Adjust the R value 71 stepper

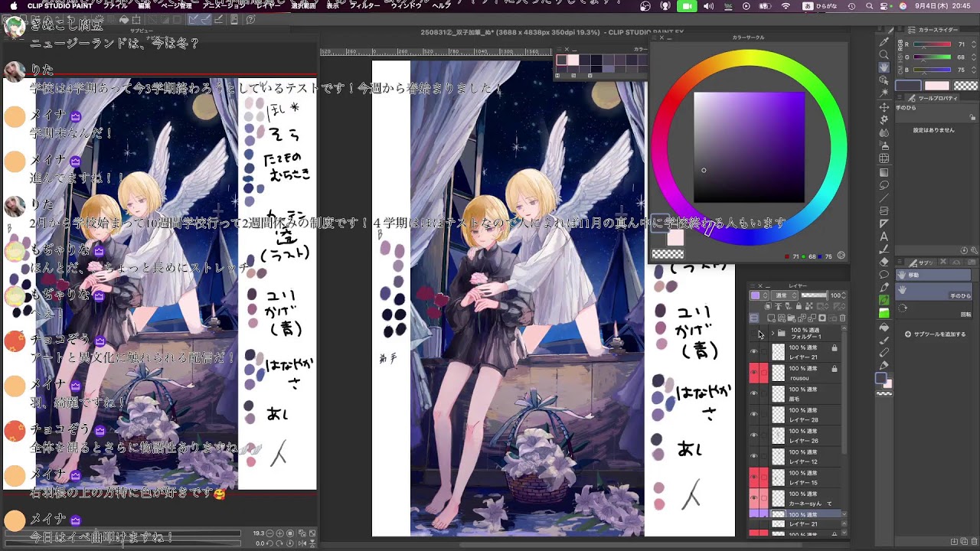974,44
